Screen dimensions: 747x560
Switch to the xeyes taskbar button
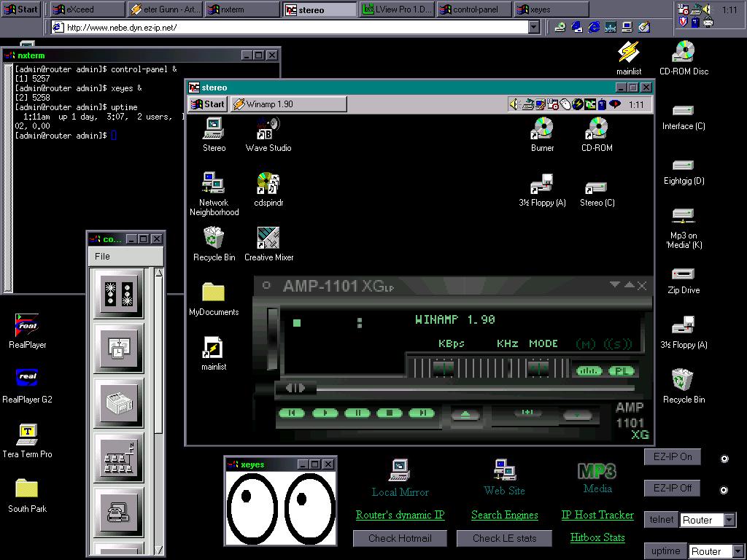pos(551,9)
